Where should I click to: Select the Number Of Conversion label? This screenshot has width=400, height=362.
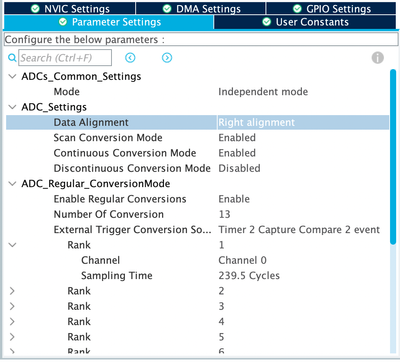point(109,215)
